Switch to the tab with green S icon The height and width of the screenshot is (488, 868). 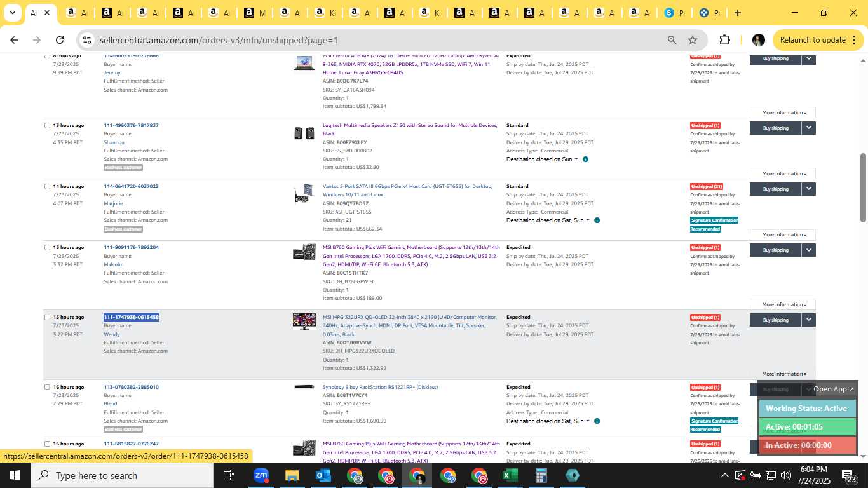tap(674, 13)
